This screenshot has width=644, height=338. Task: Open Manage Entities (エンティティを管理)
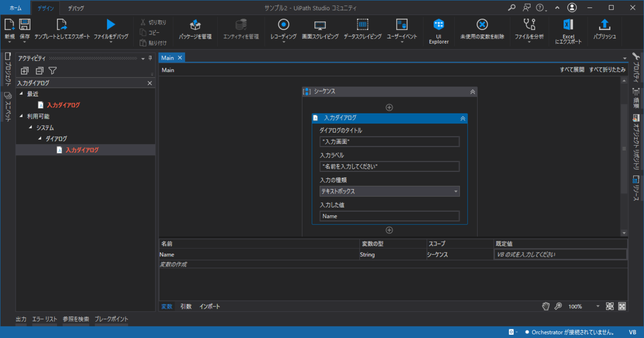tap(241, 29)
